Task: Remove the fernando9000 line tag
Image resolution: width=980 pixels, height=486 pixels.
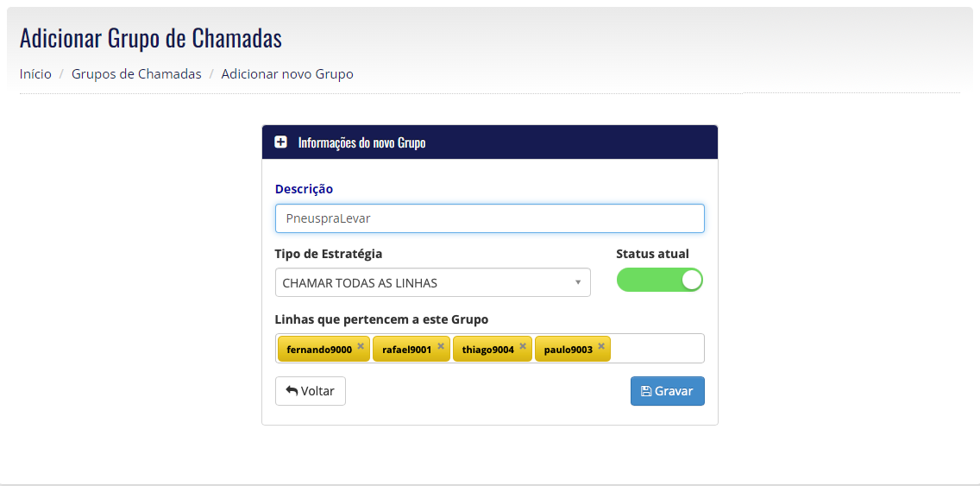Action: 361,346
